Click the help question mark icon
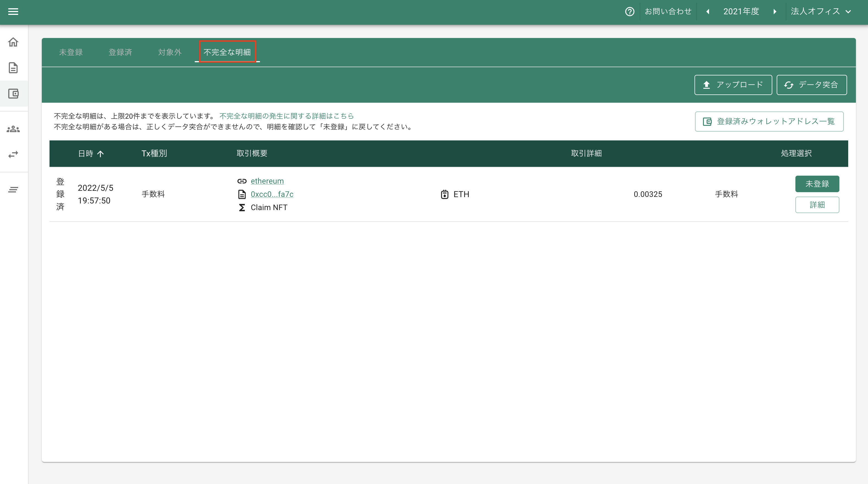Viewport: 868px width, 484px height. (630, 12)
